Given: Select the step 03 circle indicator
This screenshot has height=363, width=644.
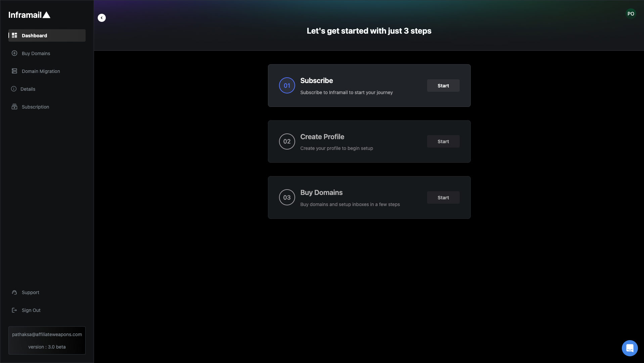Looking at the screenshot, I should 287,198.
